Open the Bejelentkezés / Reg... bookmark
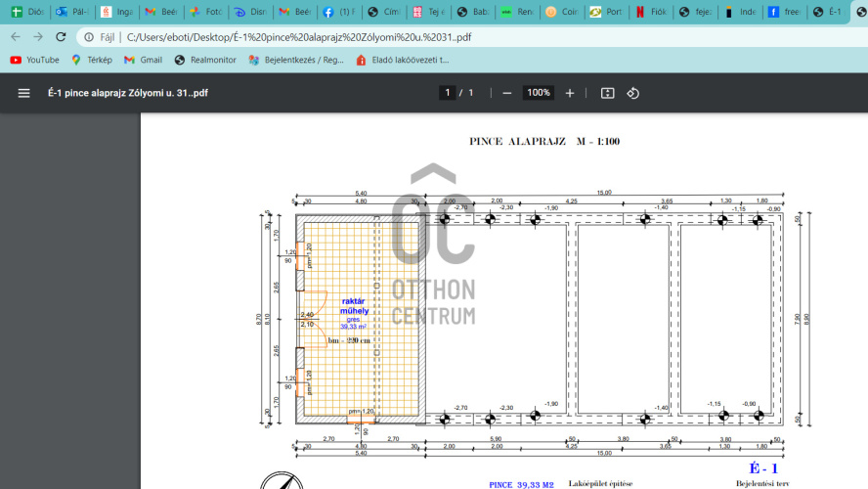Image resolution: width=868 pixels, height=489 pixels. click(296, 60)
